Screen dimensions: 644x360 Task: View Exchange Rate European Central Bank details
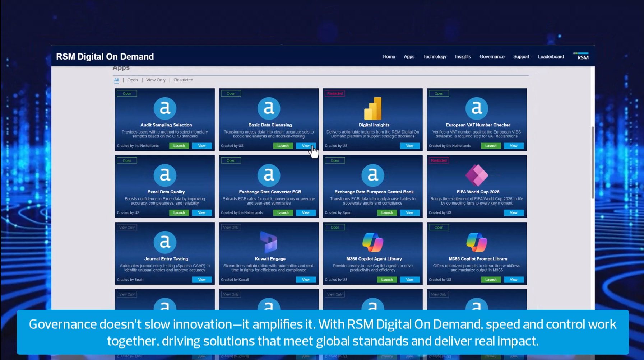pos(410,212)
